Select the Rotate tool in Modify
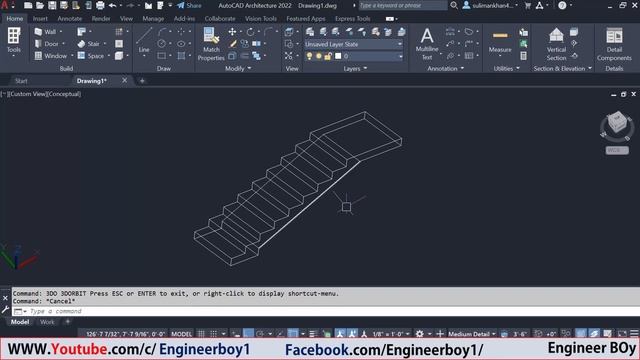 (x=250, y=31)
